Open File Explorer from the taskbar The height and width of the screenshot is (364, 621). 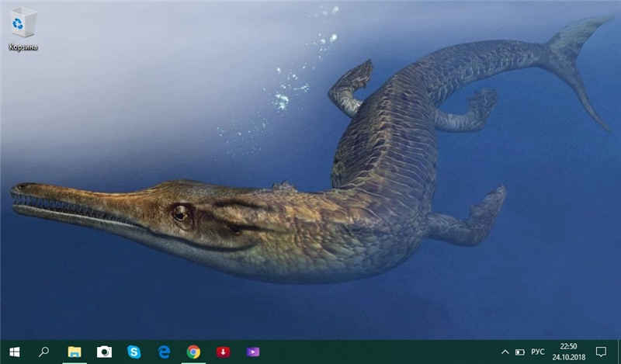click(x=75, y=352)
